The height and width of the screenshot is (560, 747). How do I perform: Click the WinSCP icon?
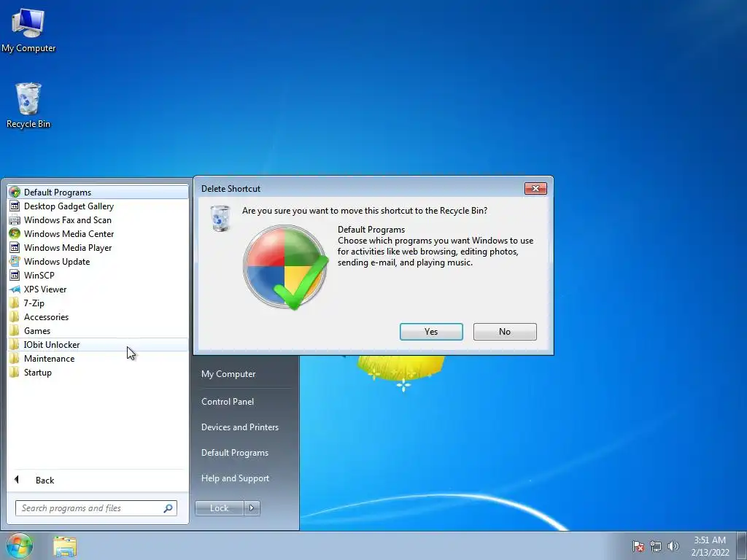coord(15,275)
